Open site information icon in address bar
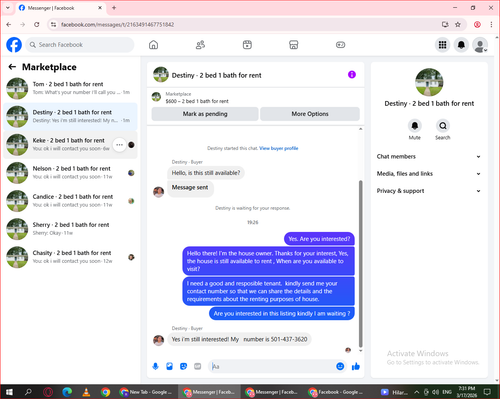 (x=53, y=24)
